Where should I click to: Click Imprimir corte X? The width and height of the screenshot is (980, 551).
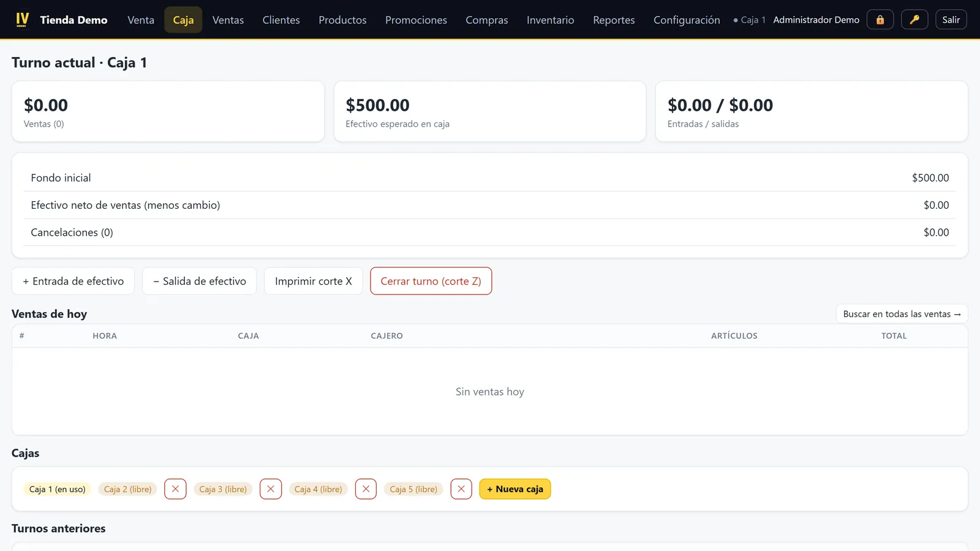[x=313, y=281]
